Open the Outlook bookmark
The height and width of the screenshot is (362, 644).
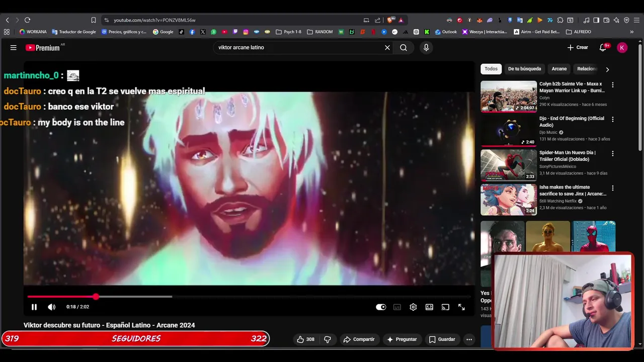pos(446,32)
